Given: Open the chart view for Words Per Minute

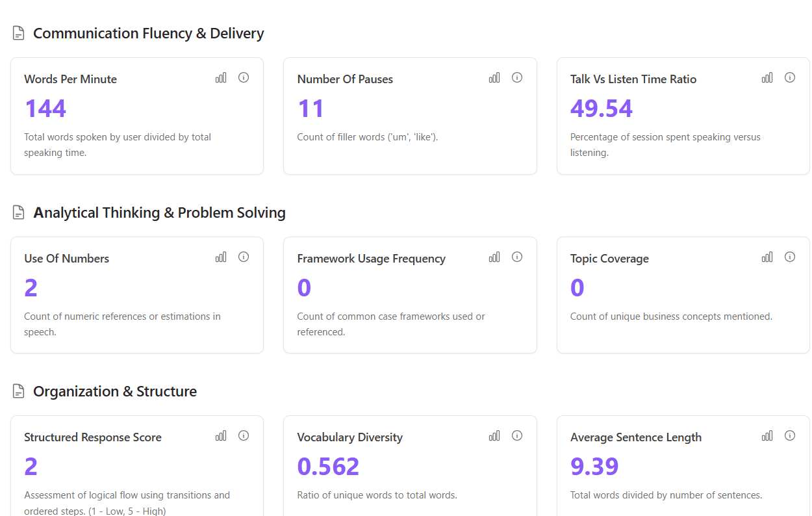Looking at the screenshot, I should 221,77.
